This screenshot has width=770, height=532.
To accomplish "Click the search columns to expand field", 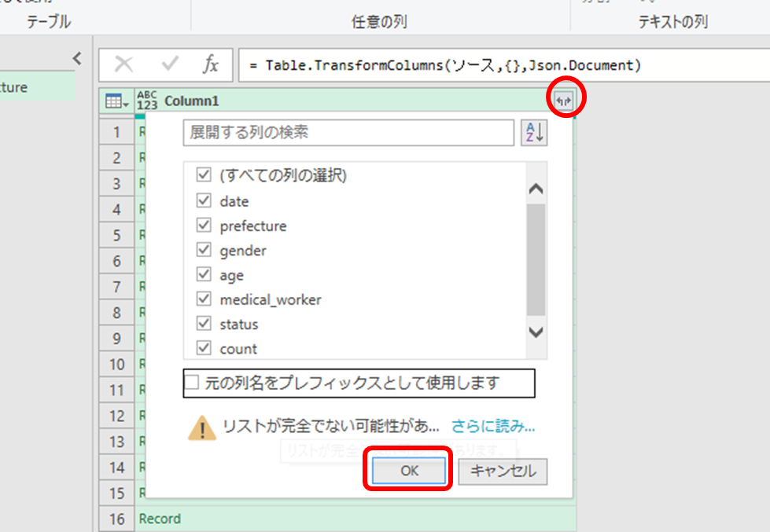I will (348, 133).
